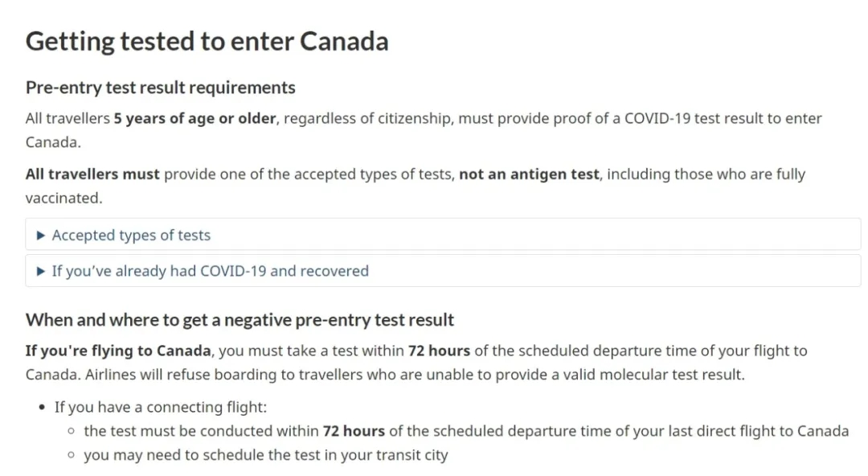Click the hollow bullet before "you may need to schedule"
The image size is (868, 476).
(72, 456)
